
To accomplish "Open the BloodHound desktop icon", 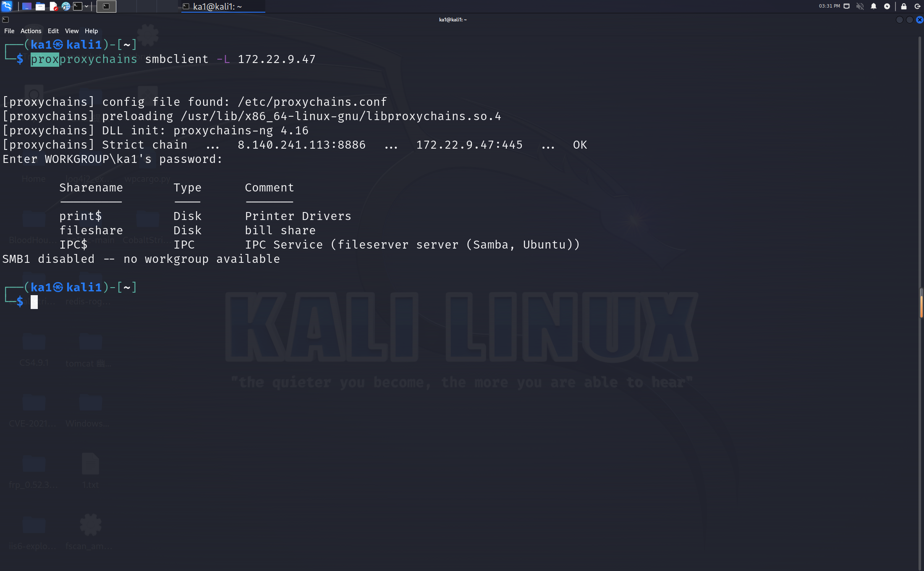I will [34, 219].
